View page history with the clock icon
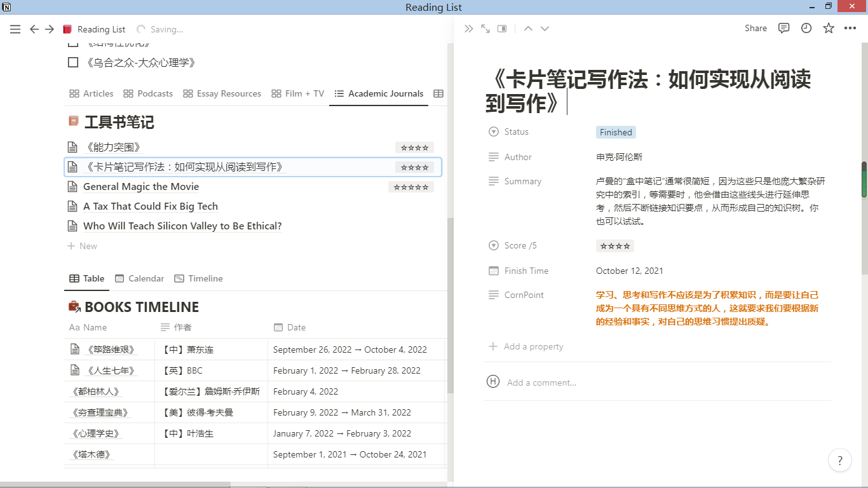 [806, 29]
